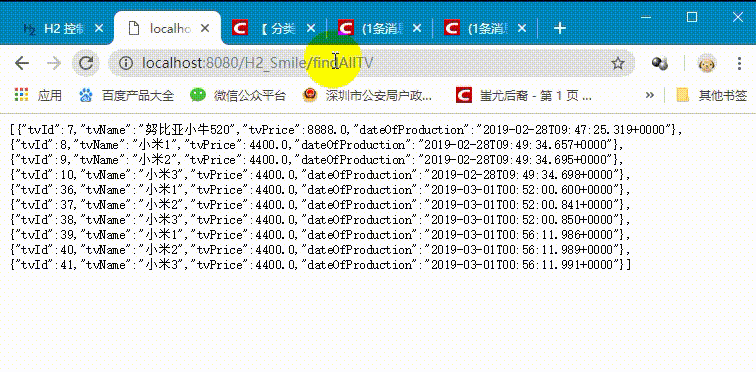The image size is (756, 372).
Task: Click the JSON row with tvId 9
Action: (316, 159)
